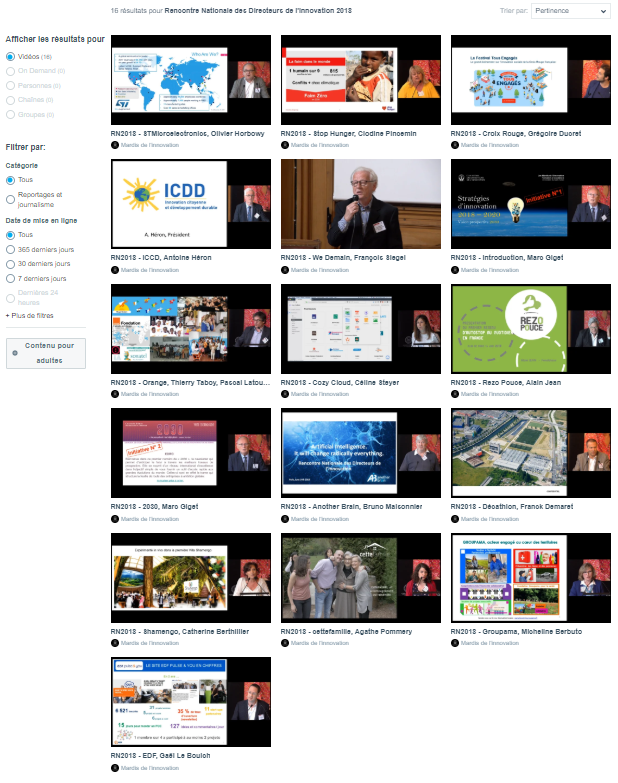Select Tous under Catégorie
618x783 pixels.
coord(10,180)
